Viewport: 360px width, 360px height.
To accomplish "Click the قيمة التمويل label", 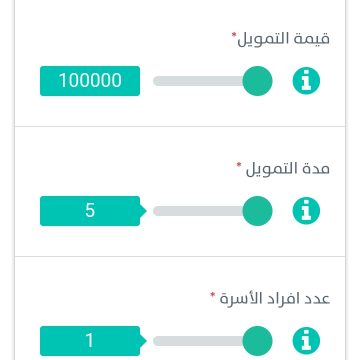I will 283,39.
